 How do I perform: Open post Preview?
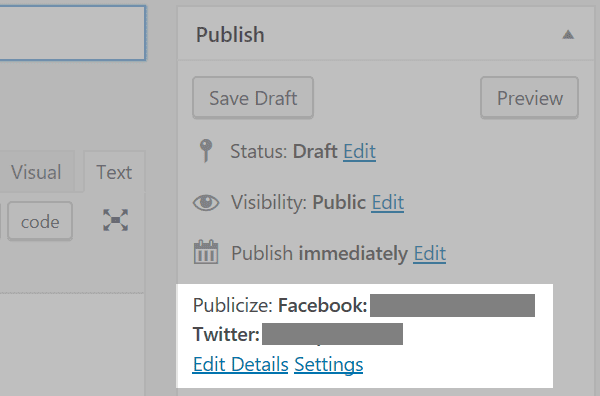click(x=530, y=98)
